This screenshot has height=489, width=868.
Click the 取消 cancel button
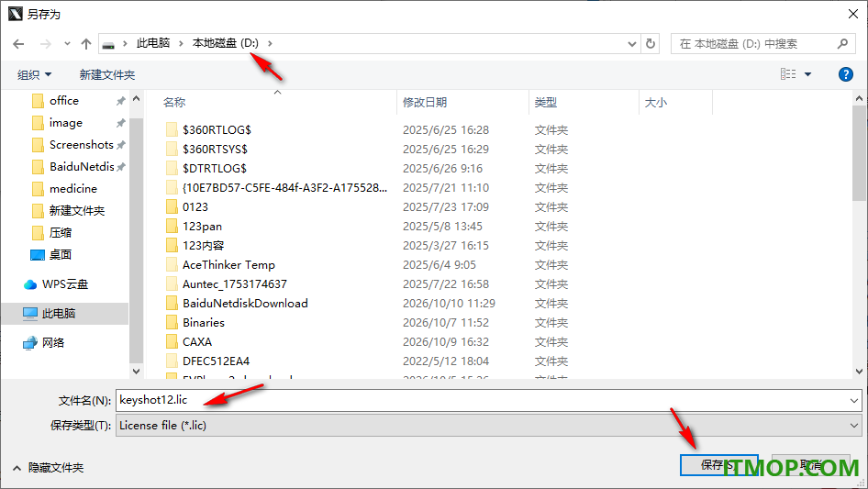(x=810, y=465)
